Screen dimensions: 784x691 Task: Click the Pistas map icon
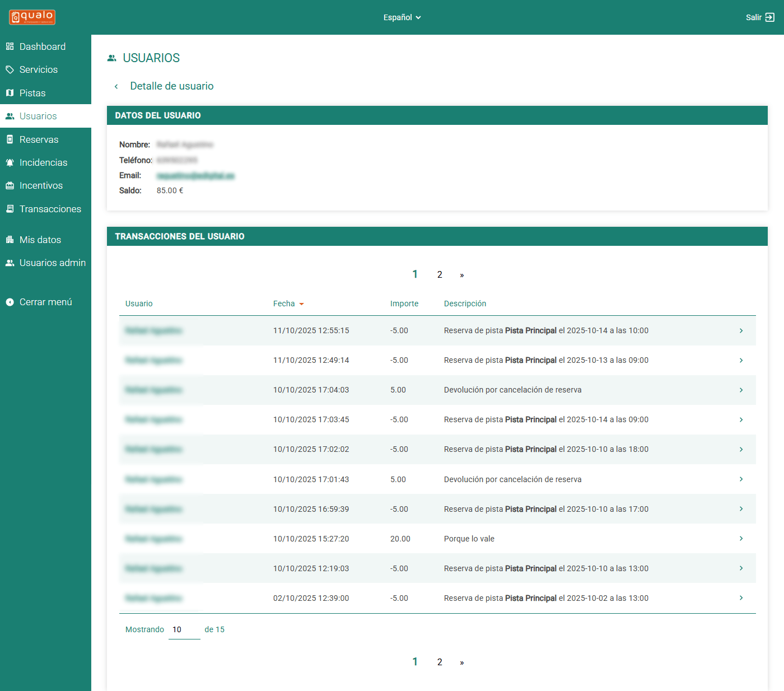tap(10, 93)
